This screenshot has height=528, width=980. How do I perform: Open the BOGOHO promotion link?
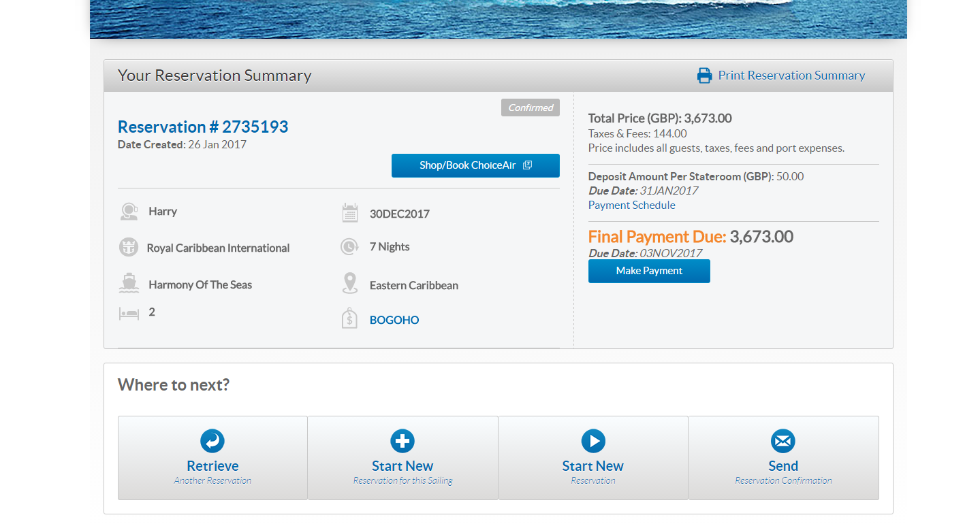click(394, 320)
